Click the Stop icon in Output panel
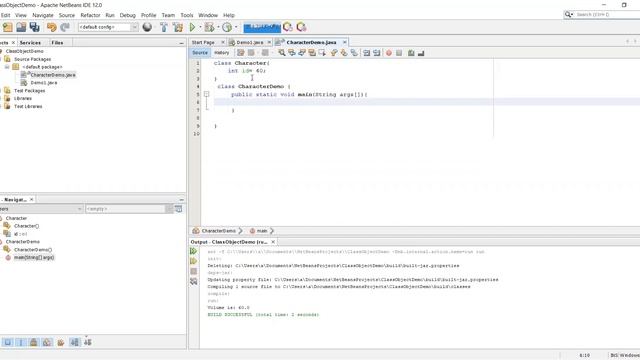 click(x=193, y=271)
